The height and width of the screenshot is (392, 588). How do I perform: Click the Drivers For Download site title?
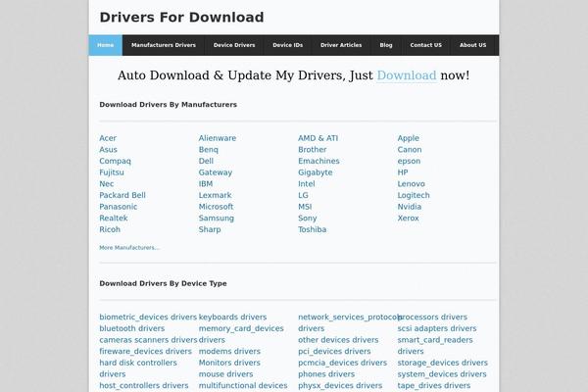click(181, 18)
